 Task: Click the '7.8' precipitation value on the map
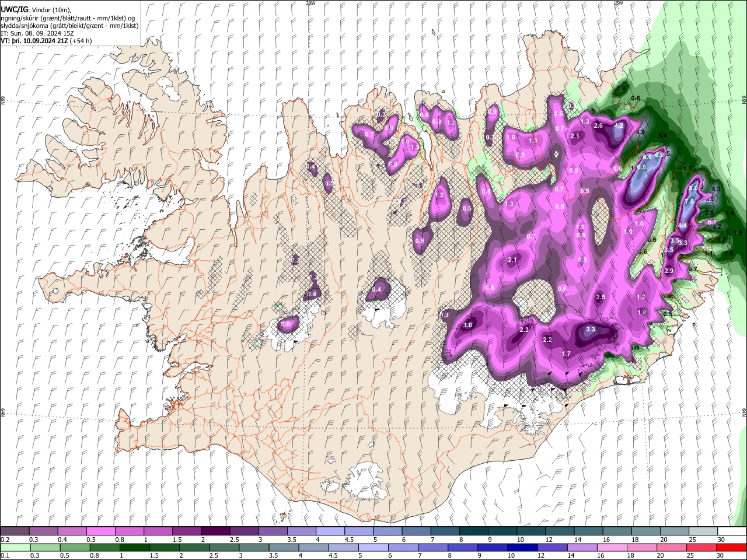(689, 202)
